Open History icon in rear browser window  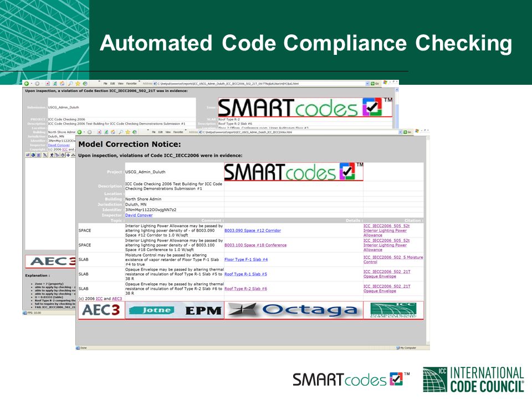point(85,84)
